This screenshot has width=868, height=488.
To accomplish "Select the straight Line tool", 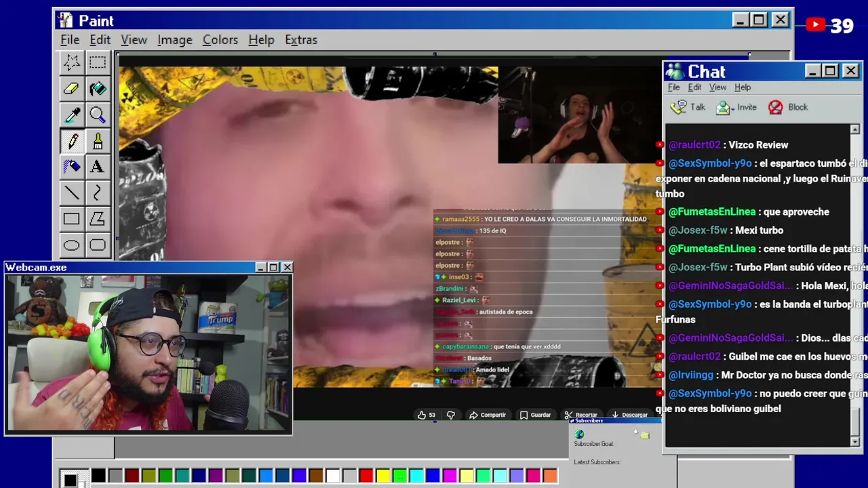I will [x=71, y=193].
